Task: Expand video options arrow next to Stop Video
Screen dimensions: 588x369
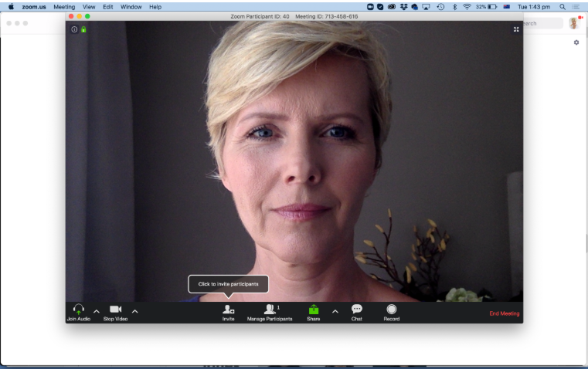Action: [135, 311]
